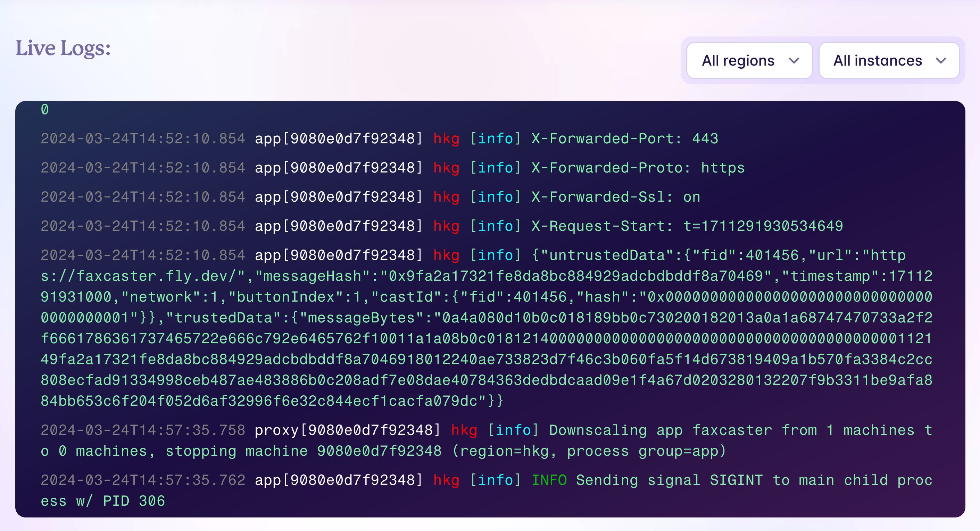Screen dimensions: 980x531
Task: Open the All regions dropdown
Action: [x=749, y=60]
